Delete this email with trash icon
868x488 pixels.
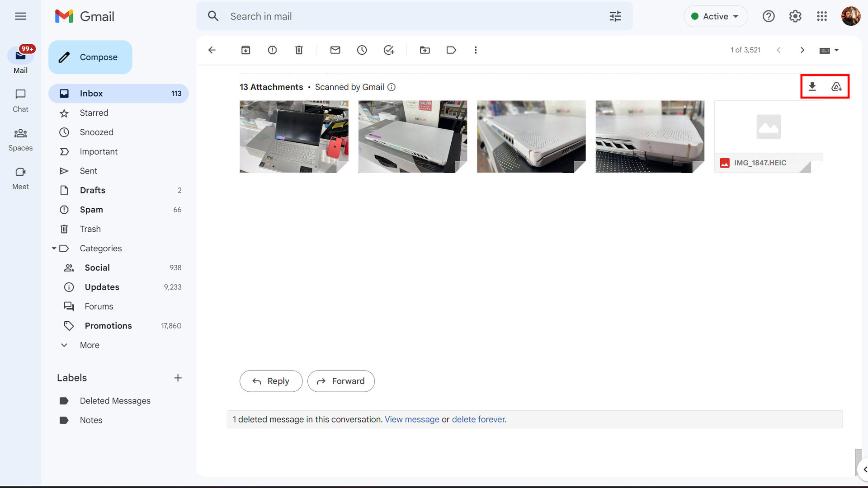coord(299,50)
